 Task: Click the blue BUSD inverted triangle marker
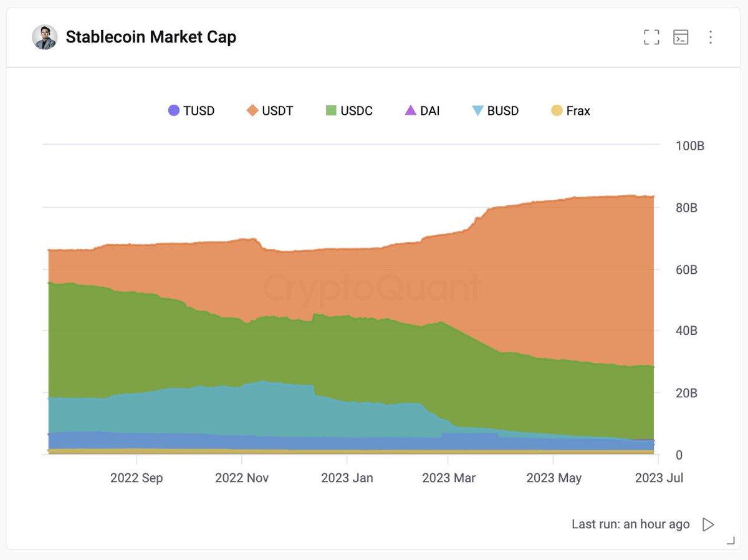477,111
